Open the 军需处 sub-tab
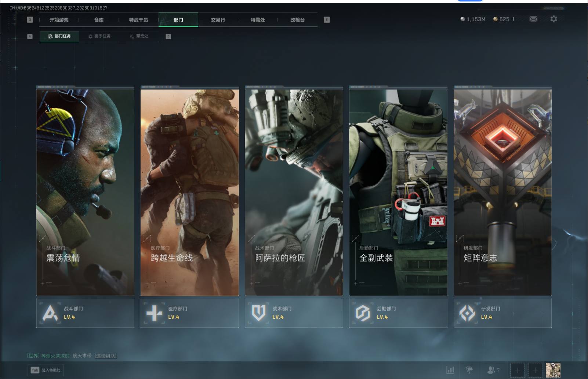This screenshot has height=379, width=588. [x=139, y=36]
